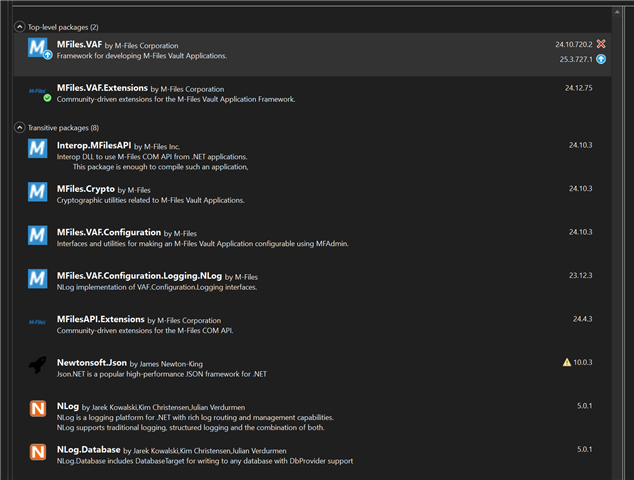The height and width of the screenshot is (480, 634).
Task: Click the MFilesAPI.Extensions package logo
Action: point(38,320)
